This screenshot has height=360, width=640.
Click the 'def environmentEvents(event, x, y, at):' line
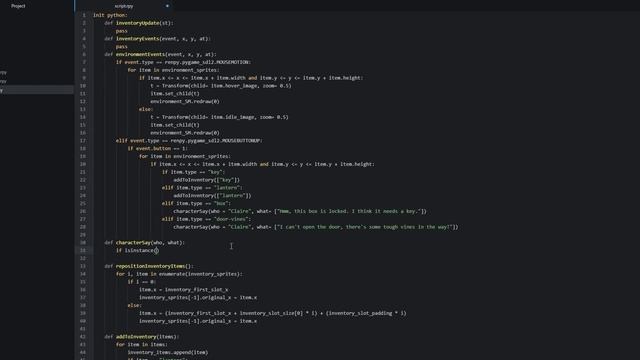tap(160, 54)
